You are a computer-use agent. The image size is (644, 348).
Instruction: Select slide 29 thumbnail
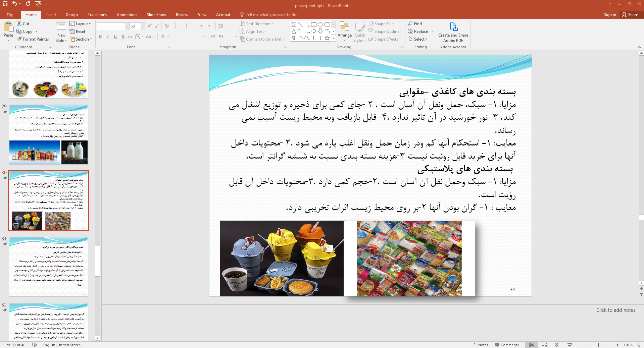pos(48,134)
